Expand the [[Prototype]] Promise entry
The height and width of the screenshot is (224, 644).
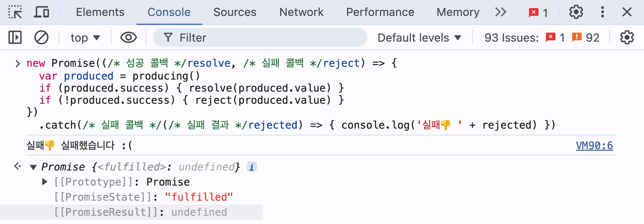click(x=45, y=182)
